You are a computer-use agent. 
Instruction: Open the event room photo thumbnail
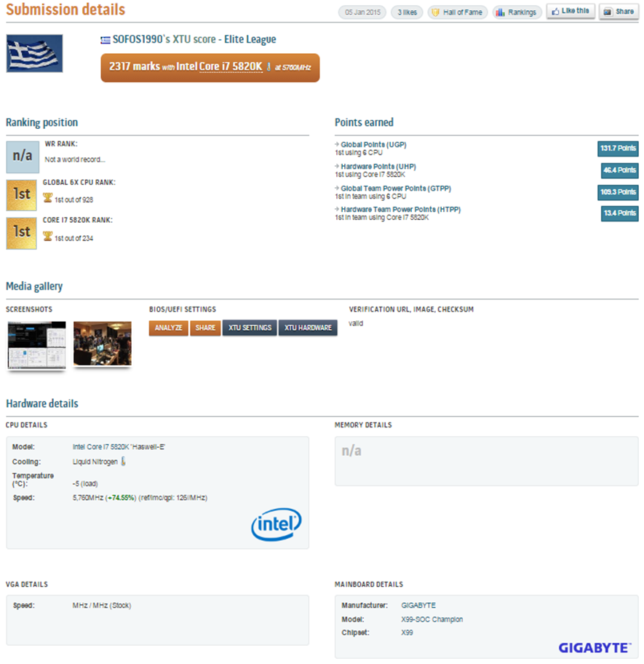pos(103,344)
